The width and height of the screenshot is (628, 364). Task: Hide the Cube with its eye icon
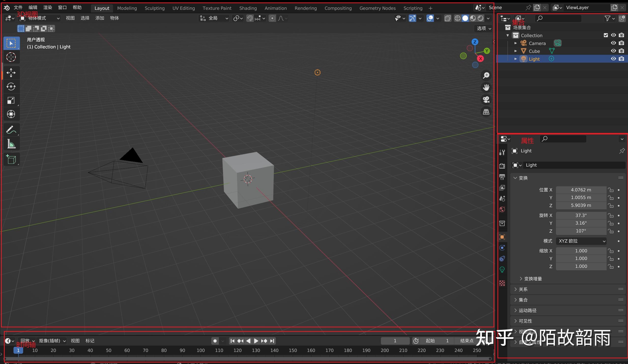pos(613,51)
